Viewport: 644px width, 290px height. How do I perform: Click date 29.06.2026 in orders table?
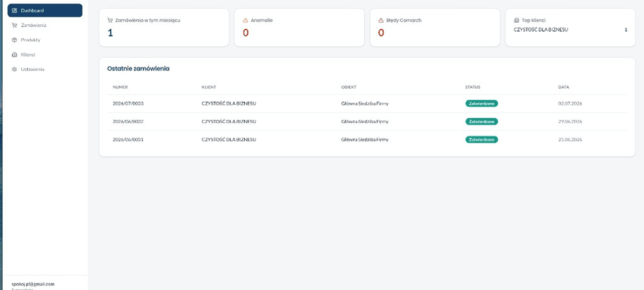(x=570, y=122)
